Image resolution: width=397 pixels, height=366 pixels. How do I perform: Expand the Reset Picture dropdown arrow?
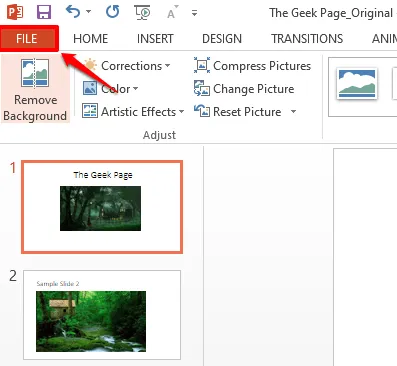[293, 111]
